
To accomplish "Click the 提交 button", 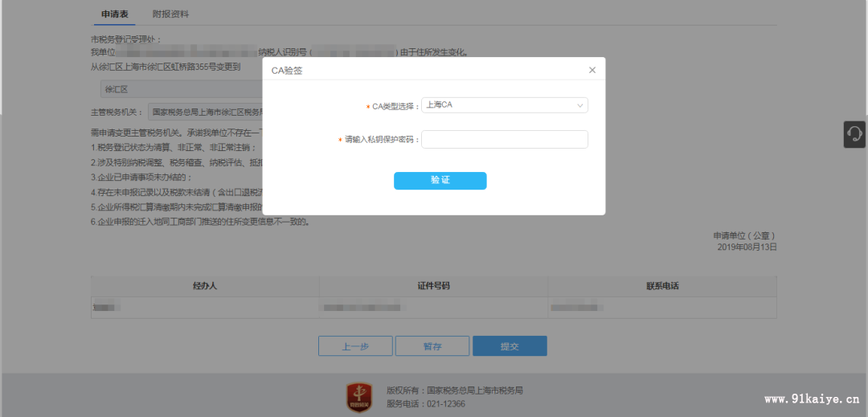I will [510, 346].
